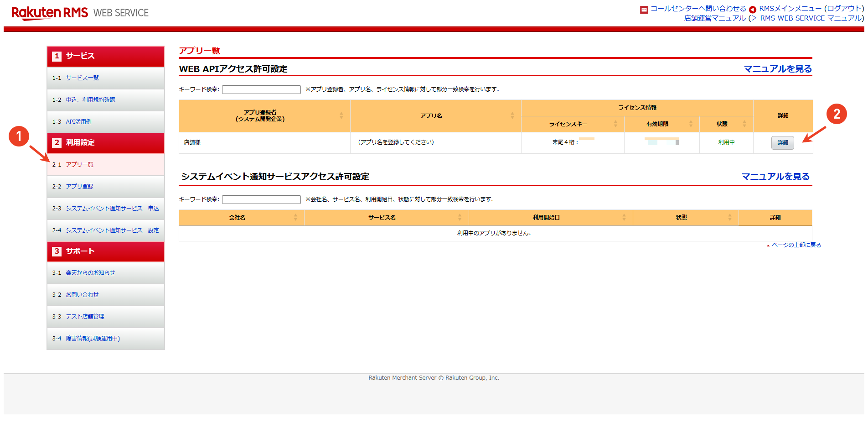Click 詳細 button for 店舗様 row
This screenshot has width=868, height=434.
(783, 143)
